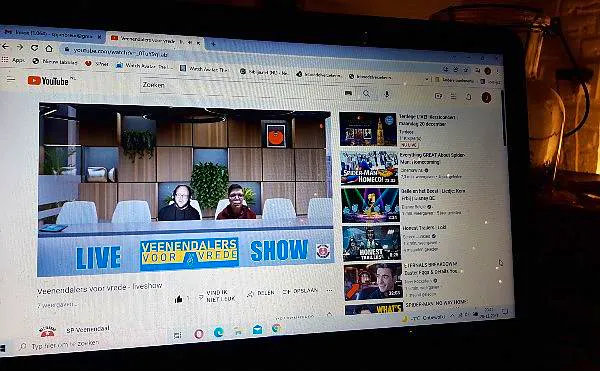This screenshot has width=600, height=371.
Task: Click the Veenendalers voor Vrede live video player
Action: 185,189
